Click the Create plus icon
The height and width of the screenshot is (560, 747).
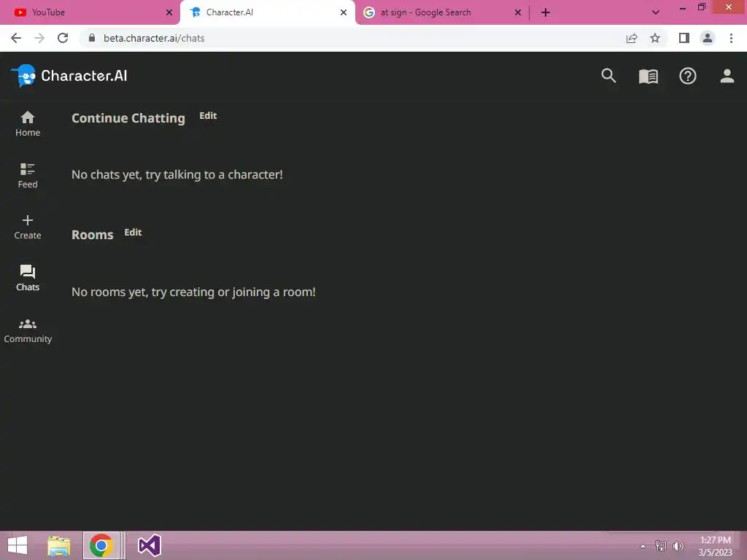click(x=28, y=220)
